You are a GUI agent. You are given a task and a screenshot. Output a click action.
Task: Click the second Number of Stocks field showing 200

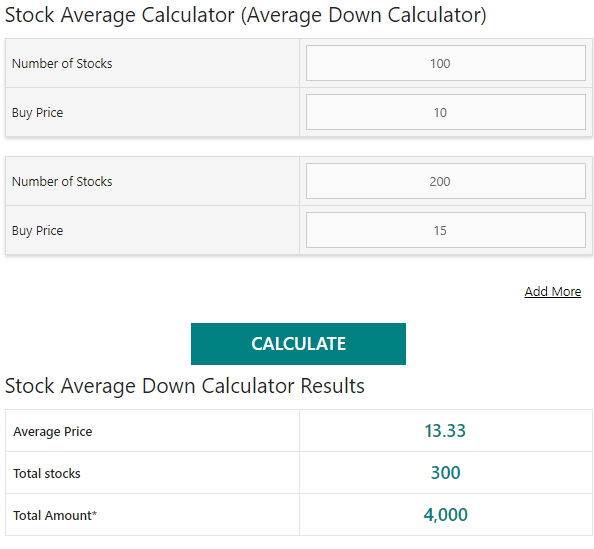[446, 181]
